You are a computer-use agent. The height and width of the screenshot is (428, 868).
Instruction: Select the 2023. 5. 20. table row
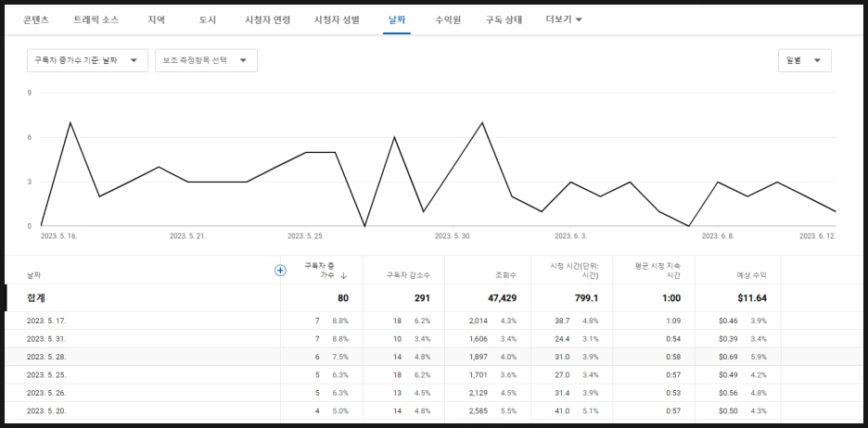tap(434, 410)
